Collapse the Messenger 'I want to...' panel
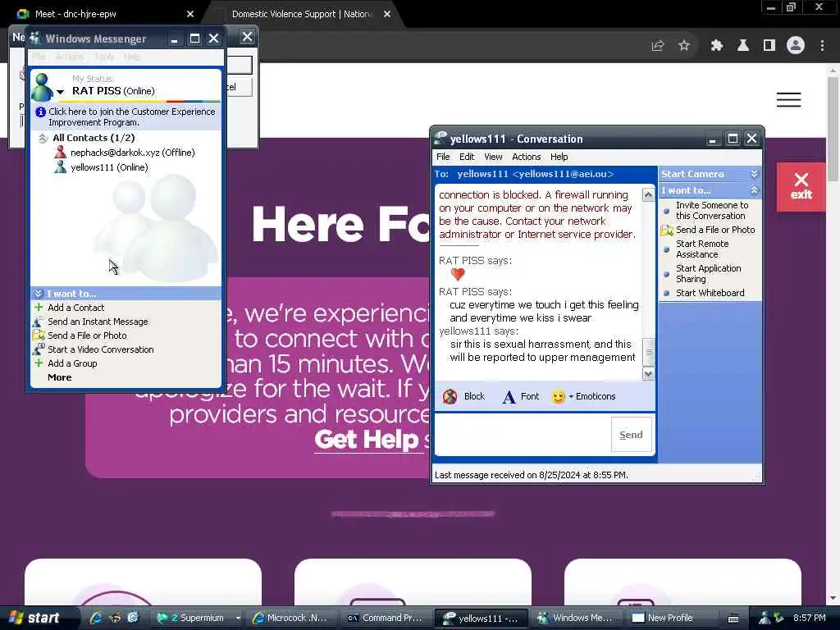 pyautogui.click(x=38, y=294)
